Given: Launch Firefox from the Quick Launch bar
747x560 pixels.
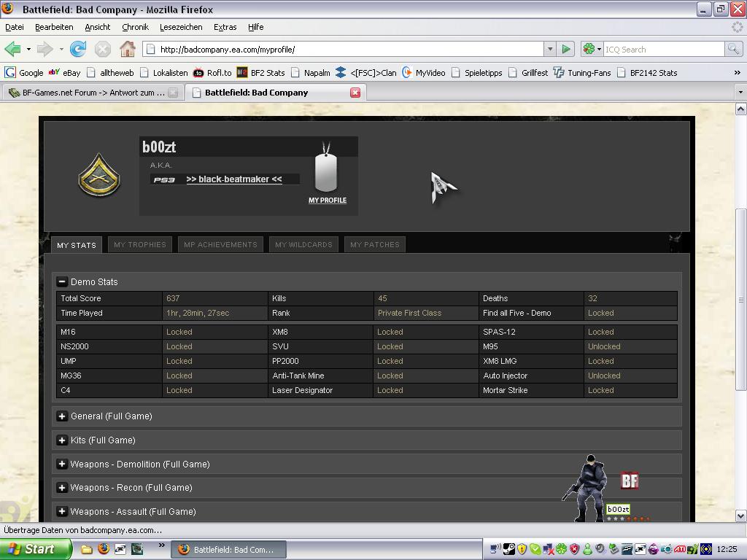Looking at the screenshot, I should [104, 549].
